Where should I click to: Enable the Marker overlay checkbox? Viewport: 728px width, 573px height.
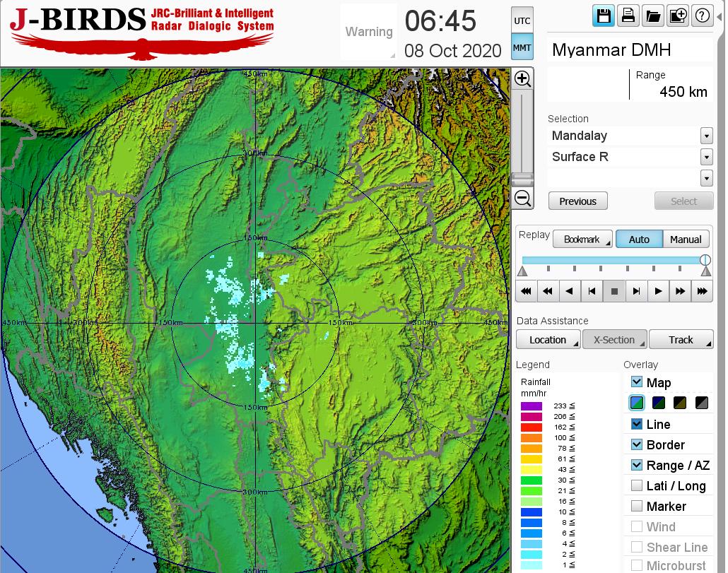637,506
